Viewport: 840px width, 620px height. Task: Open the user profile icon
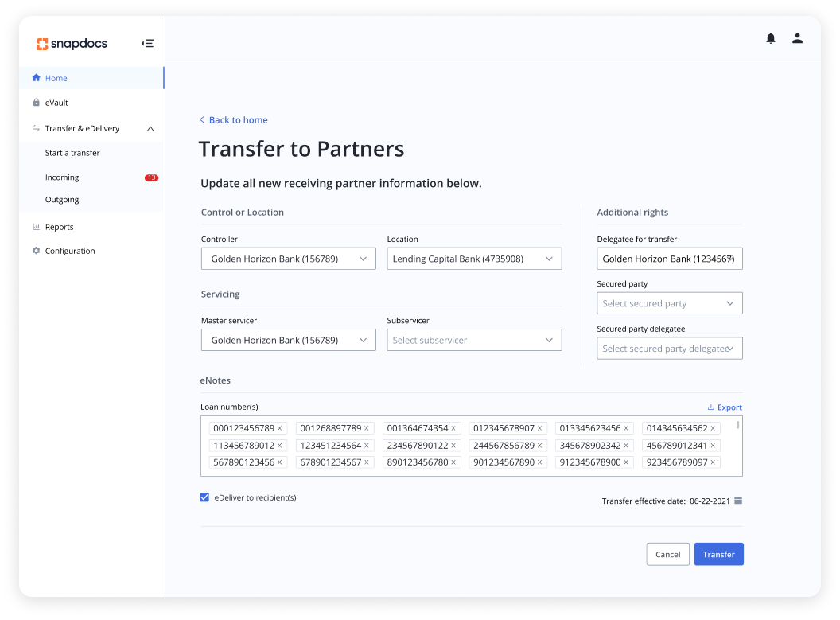pos(797,37)
